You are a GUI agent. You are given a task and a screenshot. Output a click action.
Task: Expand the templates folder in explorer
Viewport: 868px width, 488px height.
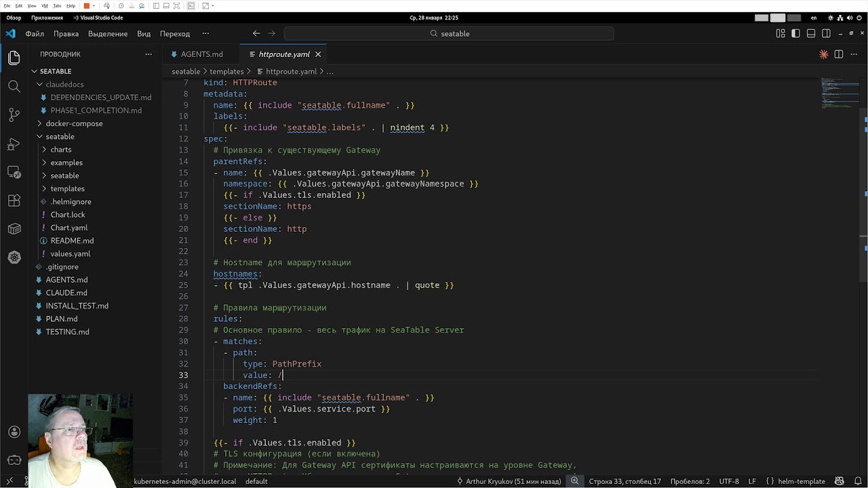[x=67, y=188]
